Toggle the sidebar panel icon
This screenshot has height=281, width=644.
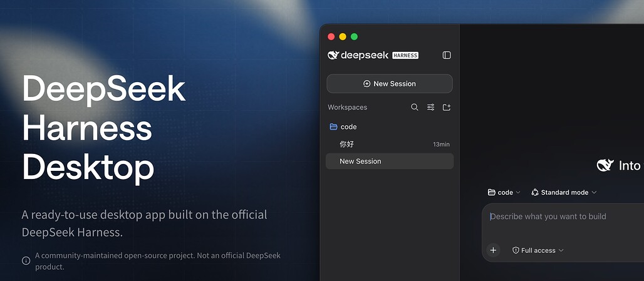[x=447, y=55]
